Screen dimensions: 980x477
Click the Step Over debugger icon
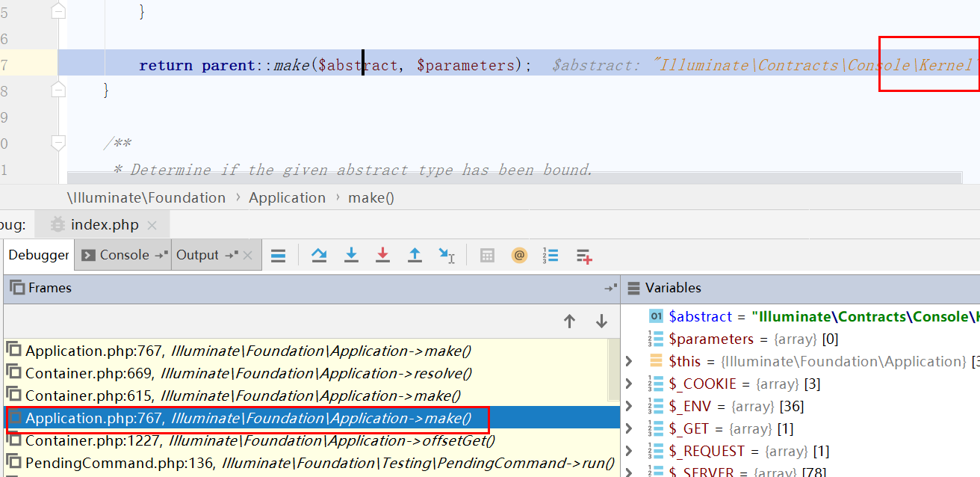click(x=319, y=256)
